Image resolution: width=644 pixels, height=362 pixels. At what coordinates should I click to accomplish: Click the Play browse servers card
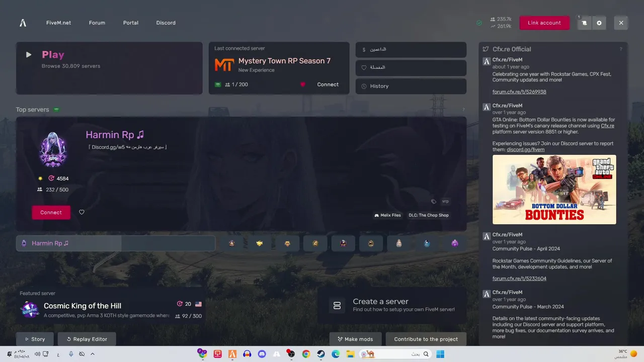point(109,68)
